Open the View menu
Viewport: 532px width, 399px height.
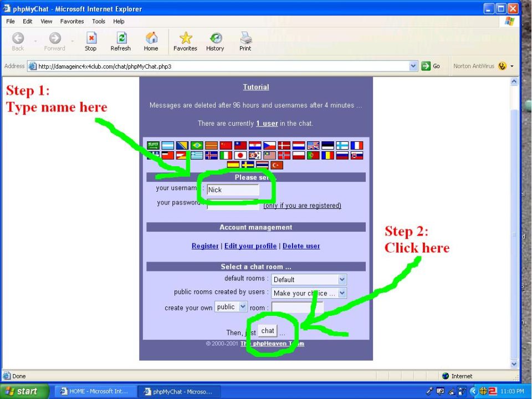point(47,22)
